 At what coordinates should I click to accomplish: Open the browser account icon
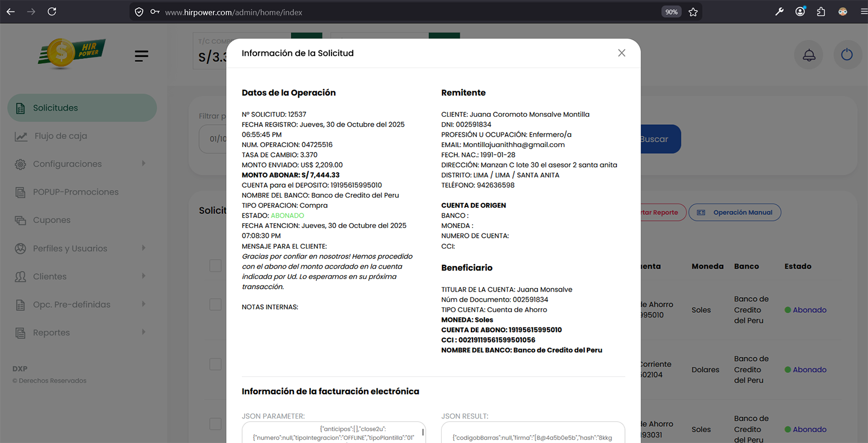coord(800,11)
